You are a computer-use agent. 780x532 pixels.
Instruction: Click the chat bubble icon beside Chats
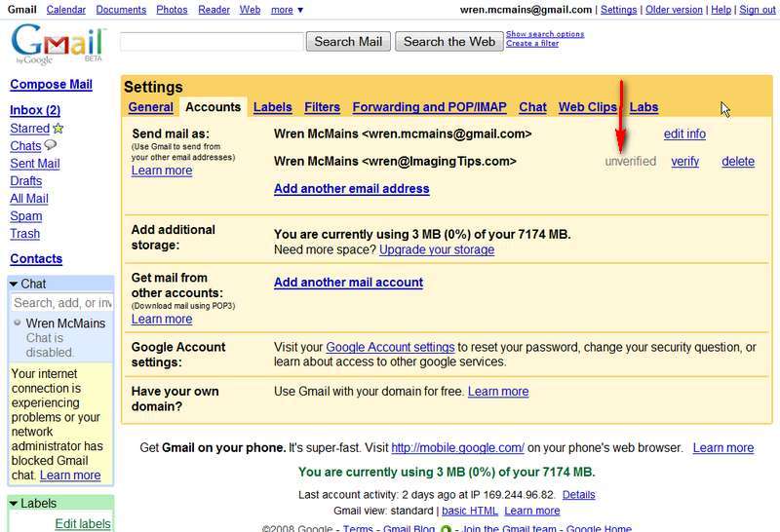click(51, 145)
